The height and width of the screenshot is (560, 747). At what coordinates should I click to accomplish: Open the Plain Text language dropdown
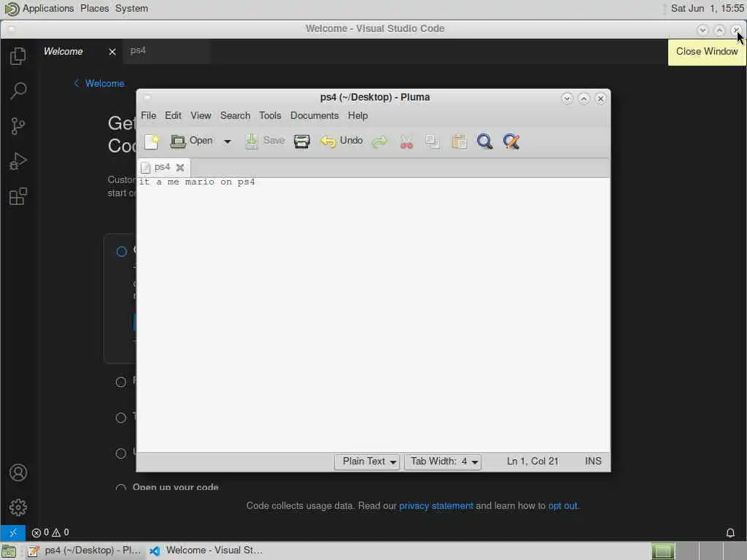(367, 462)
